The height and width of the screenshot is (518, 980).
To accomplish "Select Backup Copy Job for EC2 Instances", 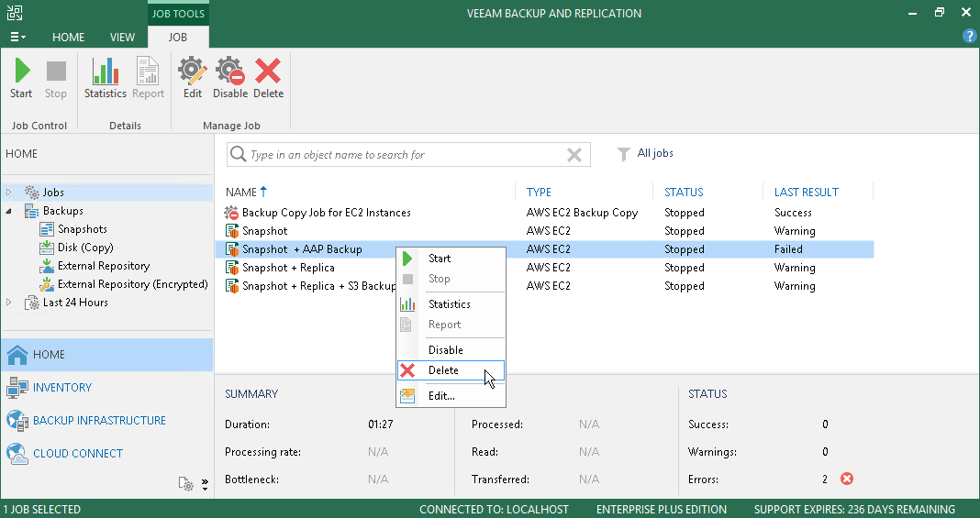I will coord(327,213).
